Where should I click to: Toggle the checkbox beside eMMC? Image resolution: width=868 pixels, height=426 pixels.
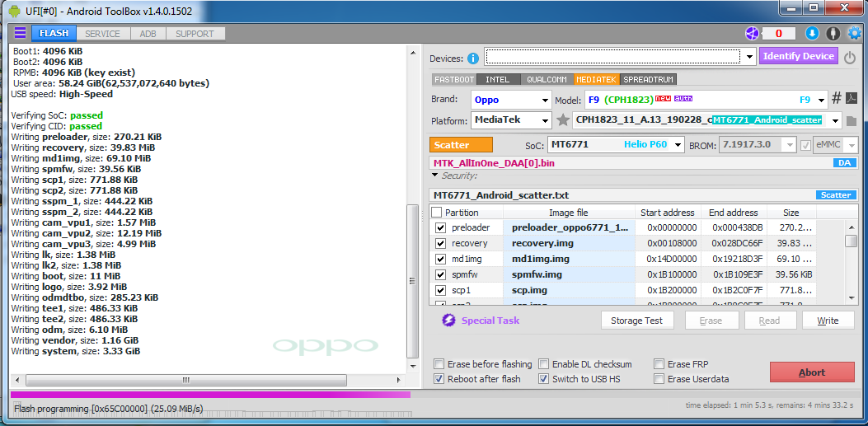806,145
